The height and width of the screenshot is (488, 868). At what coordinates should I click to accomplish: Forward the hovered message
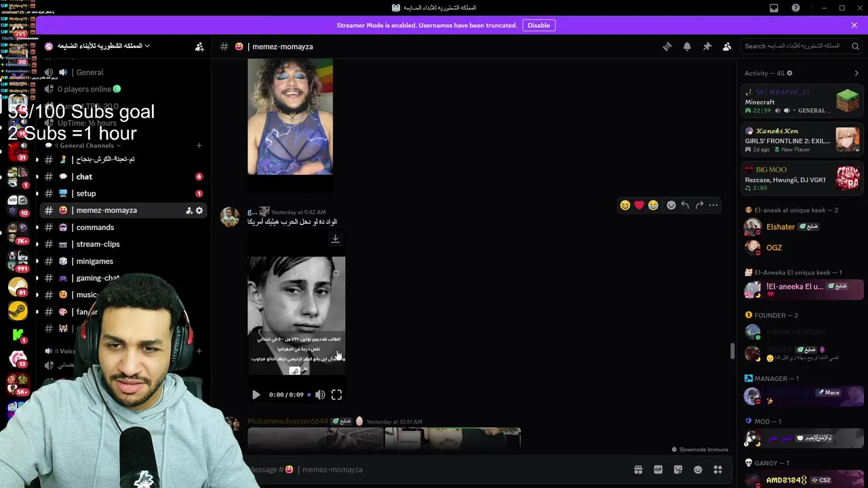699,205
